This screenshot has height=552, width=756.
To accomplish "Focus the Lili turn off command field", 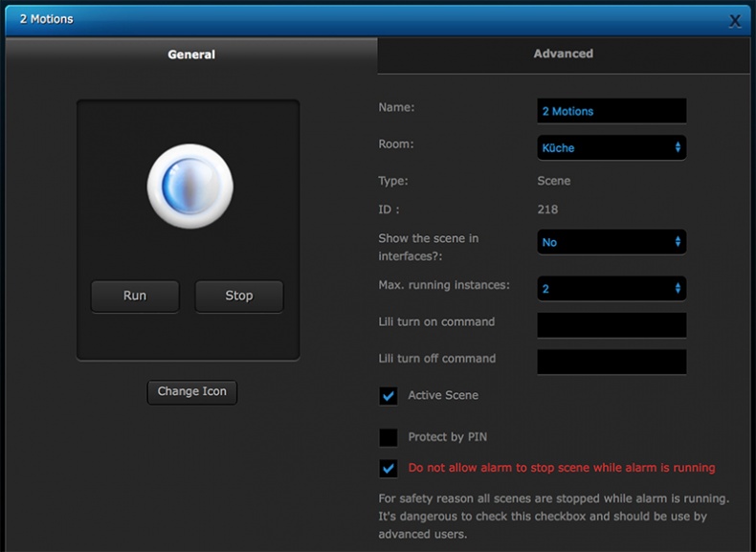I will (611, 362).
